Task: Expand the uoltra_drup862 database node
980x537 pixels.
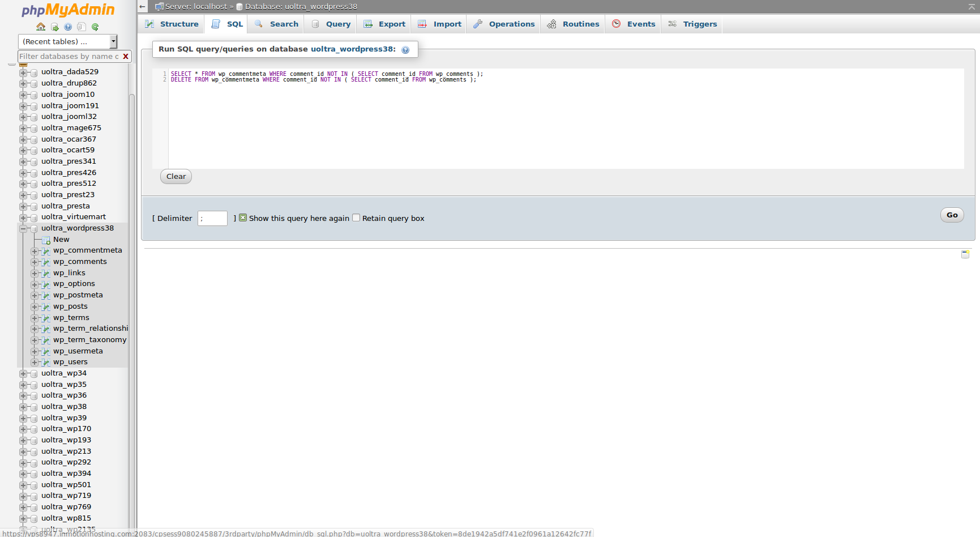Action: pyautogui.click(x=23, y=84)
